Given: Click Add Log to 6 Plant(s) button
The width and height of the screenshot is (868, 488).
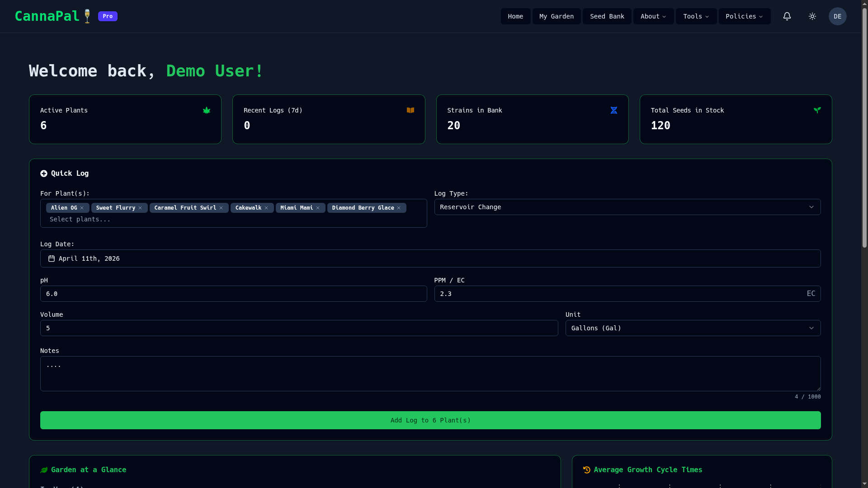Looking at the screenshot, I should click(430, 420).
